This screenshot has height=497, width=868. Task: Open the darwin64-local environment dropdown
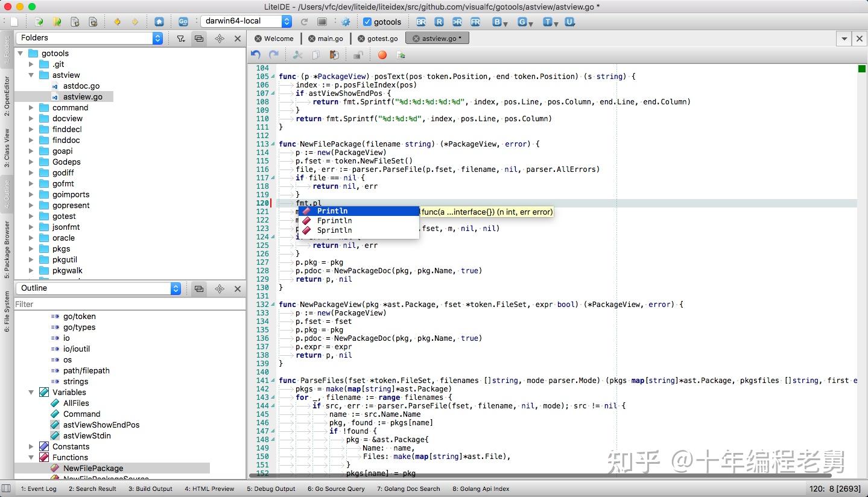(246, 21)
